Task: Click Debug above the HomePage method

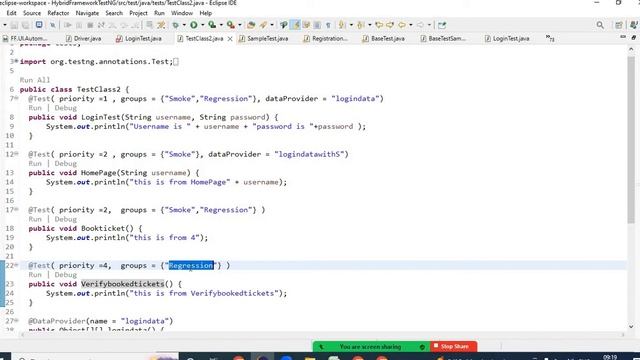Action: (65, 163)
